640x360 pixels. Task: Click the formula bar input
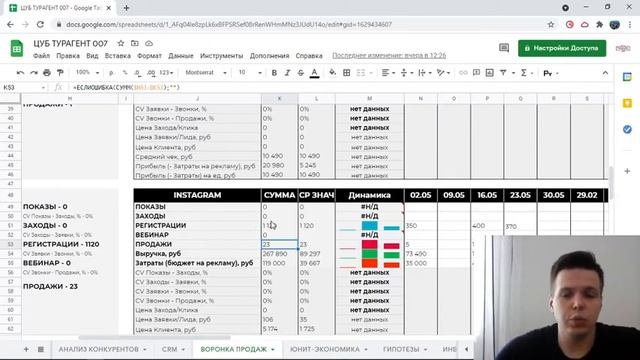click(339, 87)
